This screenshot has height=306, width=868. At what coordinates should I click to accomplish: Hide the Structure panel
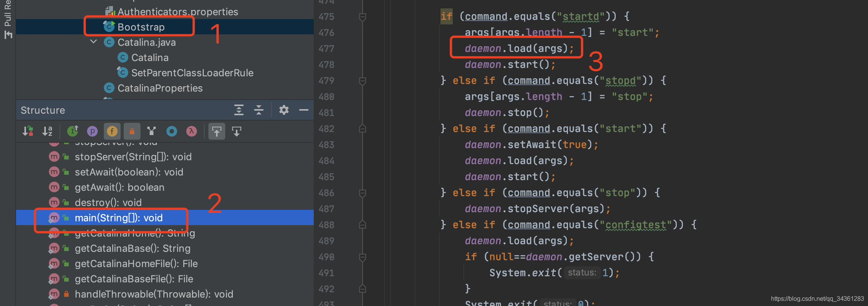[x=304, y=110]
